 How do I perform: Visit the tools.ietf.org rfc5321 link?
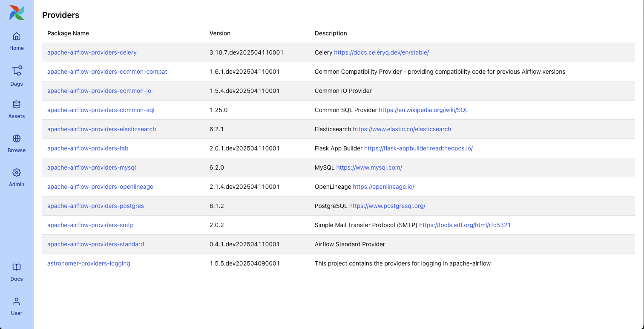465,225
